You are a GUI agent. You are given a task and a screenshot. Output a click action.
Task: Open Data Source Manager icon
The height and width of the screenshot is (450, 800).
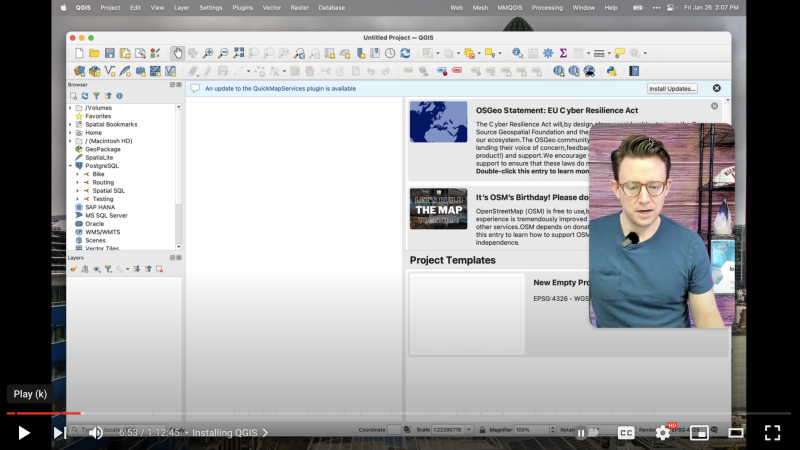point(79,71)
